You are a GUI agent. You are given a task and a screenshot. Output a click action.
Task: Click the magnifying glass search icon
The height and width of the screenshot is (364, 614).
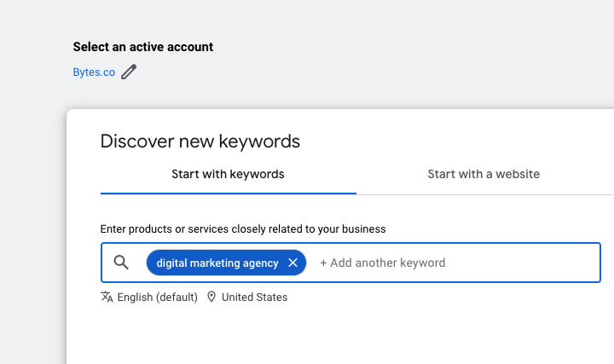121,263
